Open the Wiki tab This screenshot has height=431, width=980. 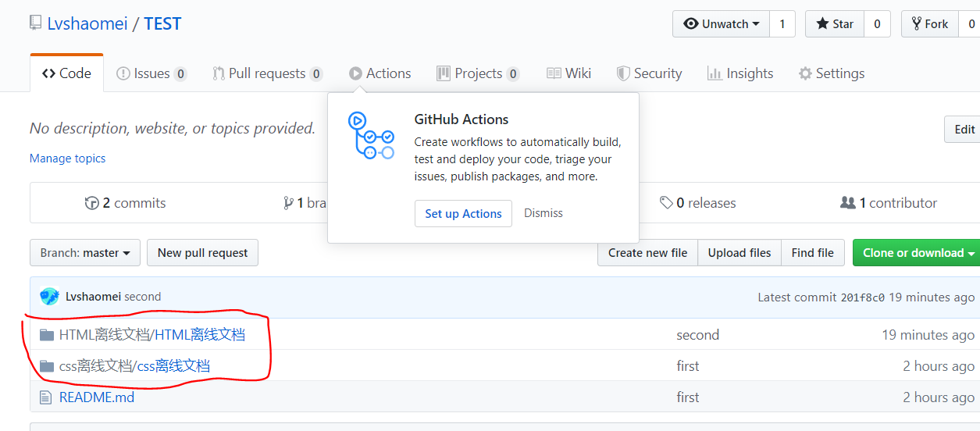point(568,73)
